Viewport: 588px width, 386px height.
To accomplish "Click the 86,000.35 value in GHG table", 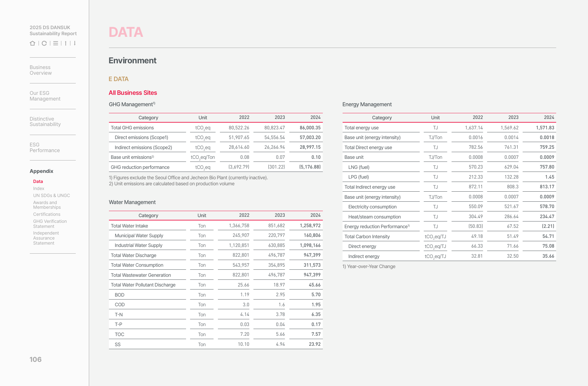I will coord(310,128).
